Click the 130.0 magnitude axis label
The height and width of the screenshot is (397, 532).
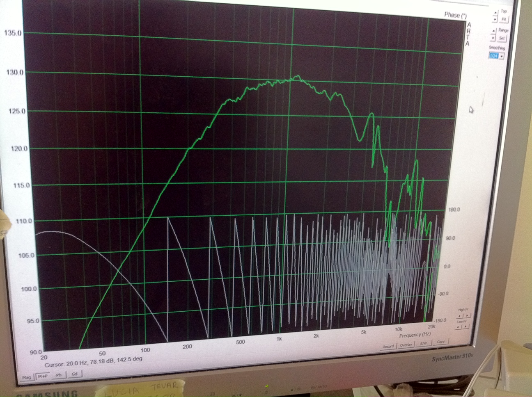click(15, 73)
